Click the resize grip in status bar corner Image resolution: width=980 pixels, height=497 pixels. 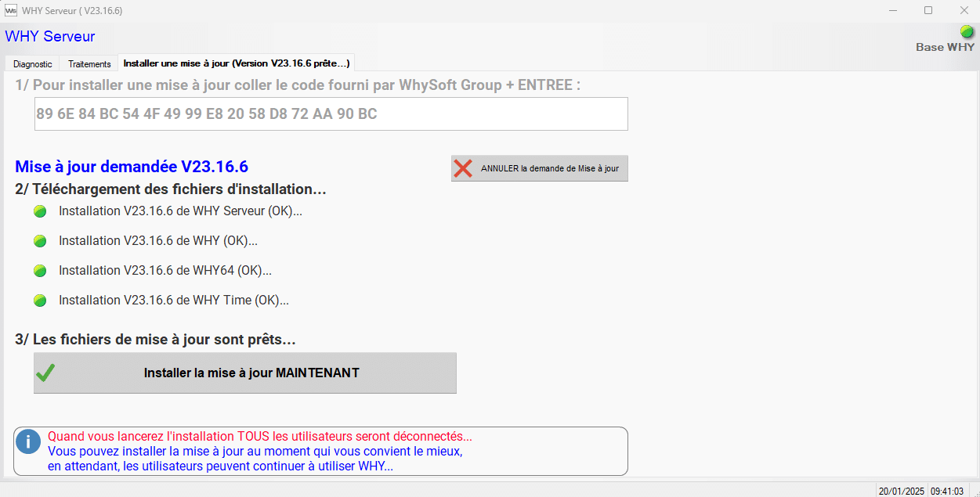(974, 491)
